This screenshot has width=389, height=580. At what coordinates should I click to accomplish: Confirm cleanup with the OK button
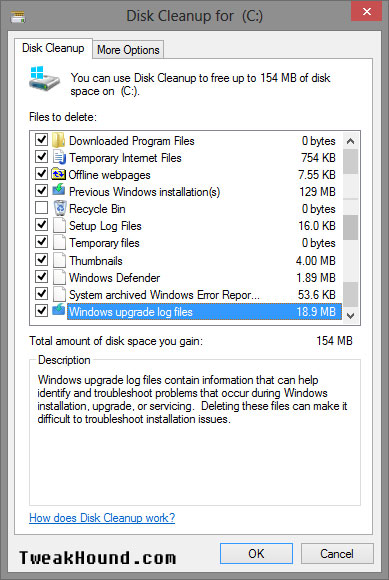(256, 553)
